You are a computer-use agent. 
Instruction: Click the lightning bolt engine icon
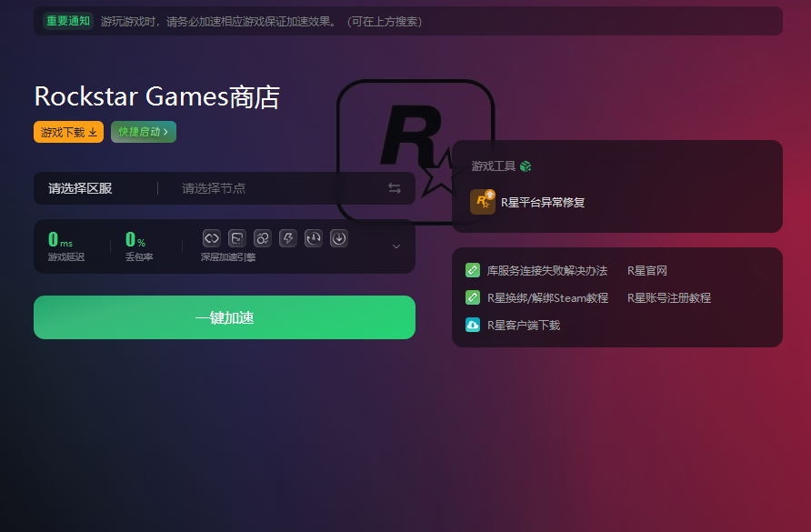(287, 238)
